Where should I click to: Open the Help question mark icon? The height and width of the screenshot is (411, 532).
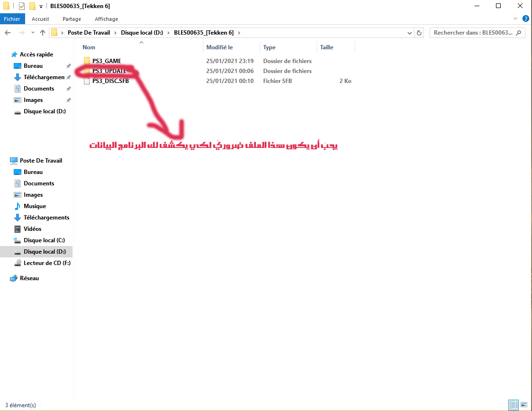tap(525, 19)
